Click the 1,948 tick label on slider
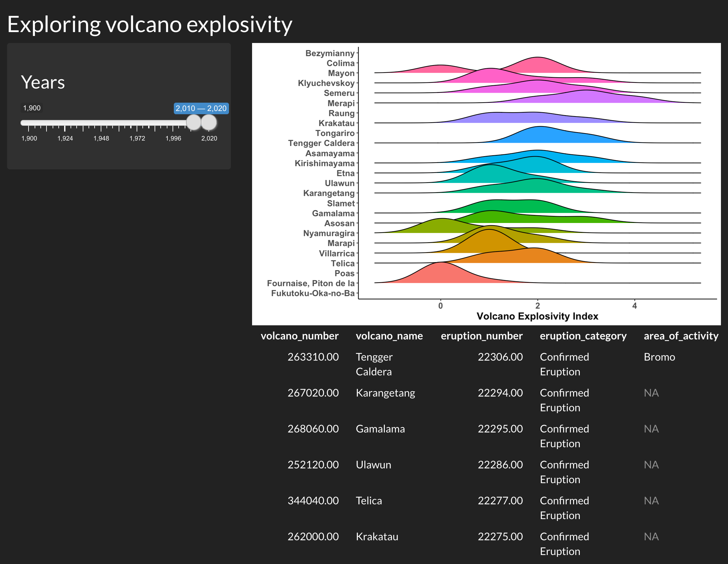 tap(101, 138)
